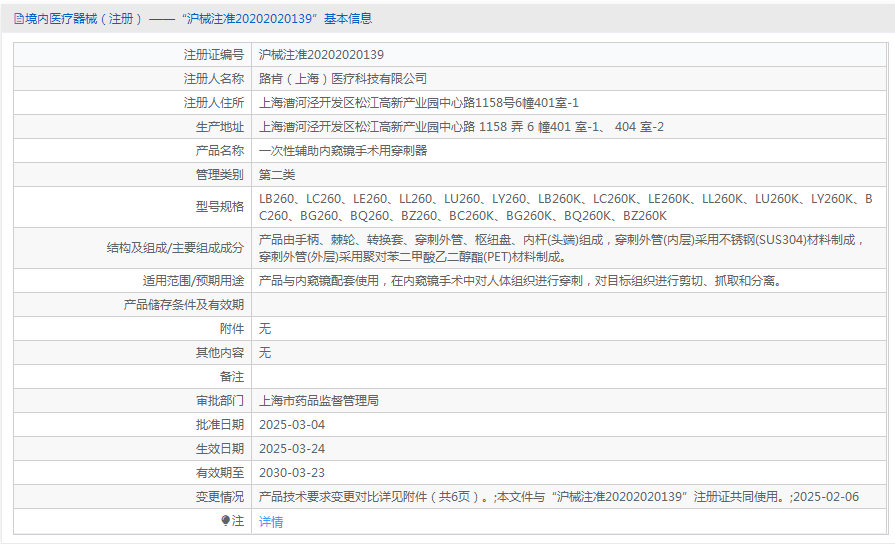This screenshot has width=895, height=544.
Task: Click the 变更情况 label
Action: [220, 497]
